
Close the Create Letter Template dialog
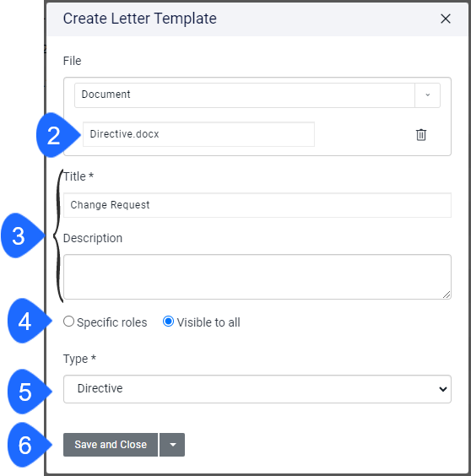446,19
